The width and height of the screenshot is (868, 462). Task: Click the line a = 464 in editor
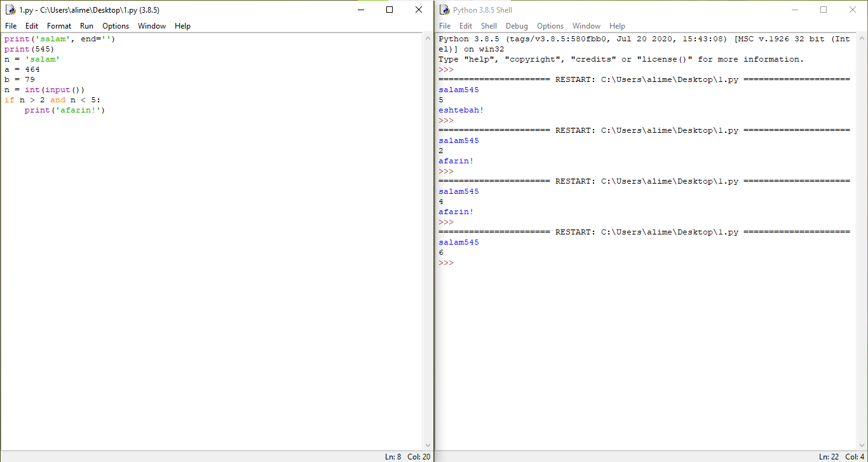click(x=22, y=69)
